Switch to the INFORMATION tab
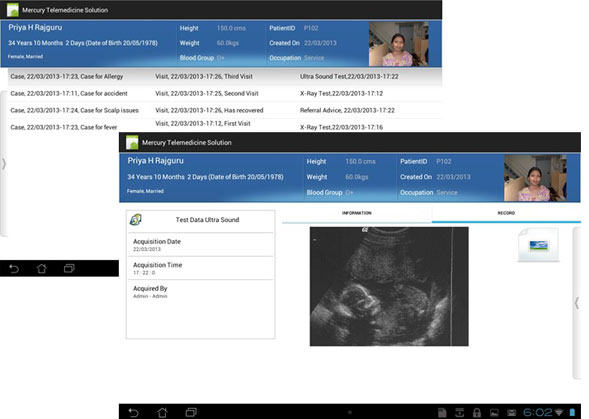Image resolution: width=589 pixels, height=419 pixels. tap(356, 213)
